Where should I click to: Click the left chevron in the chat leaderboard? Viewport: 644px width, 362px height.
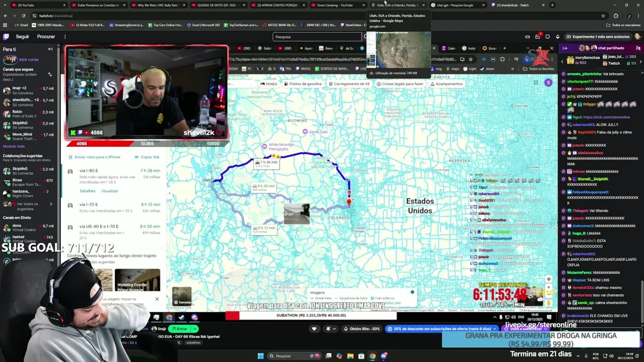point(562,61)
